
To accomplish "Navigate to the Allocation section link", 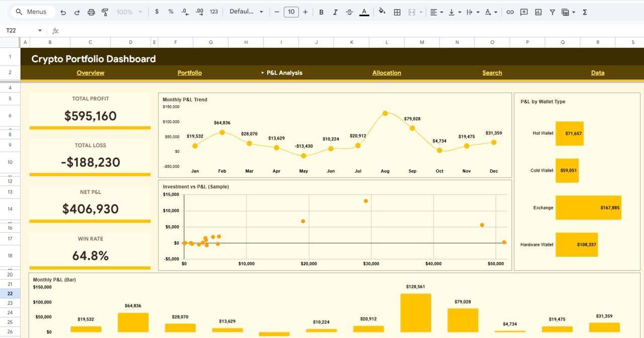I will point(386,73).
